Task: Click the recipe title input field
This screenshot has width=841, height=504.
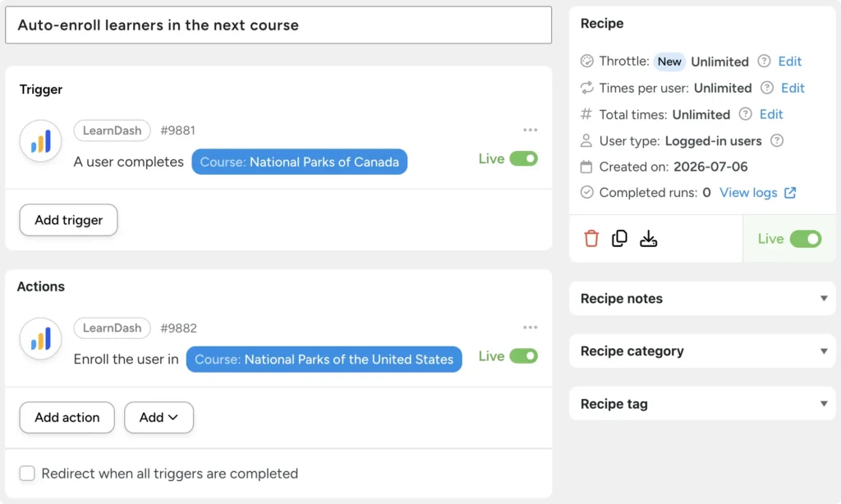Action: click(x=278, y=25)
